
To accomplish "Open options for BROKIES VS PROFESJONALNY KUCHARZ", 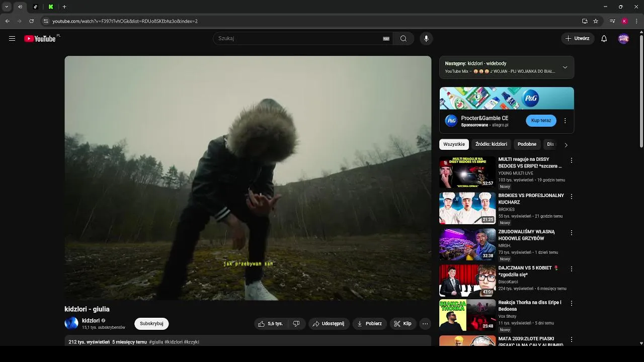I will (571, 197).
